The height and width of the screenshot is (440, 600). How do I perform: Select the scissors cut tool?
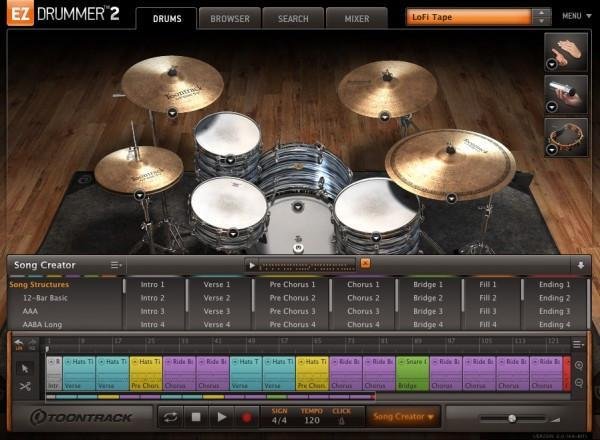coord(25,385)
